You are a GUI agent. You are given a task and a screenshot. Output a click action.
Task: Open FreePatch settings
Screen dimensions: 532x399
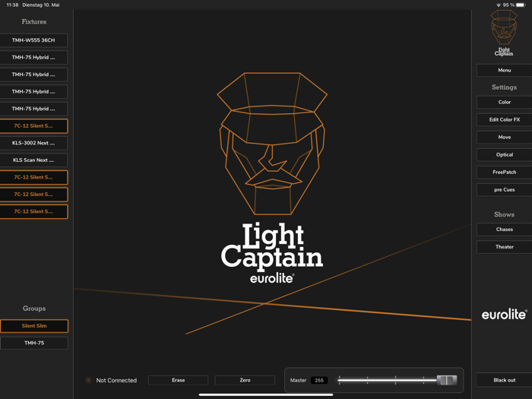point(504,173)
